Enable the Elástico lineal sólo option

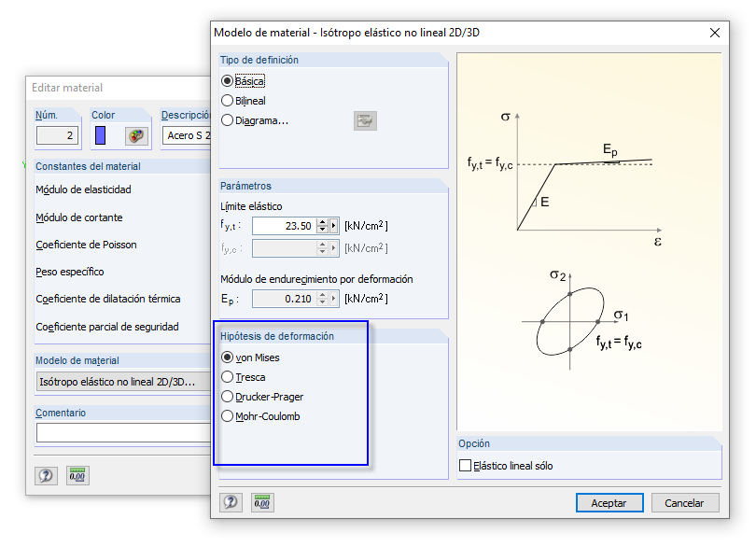(465, 464)
